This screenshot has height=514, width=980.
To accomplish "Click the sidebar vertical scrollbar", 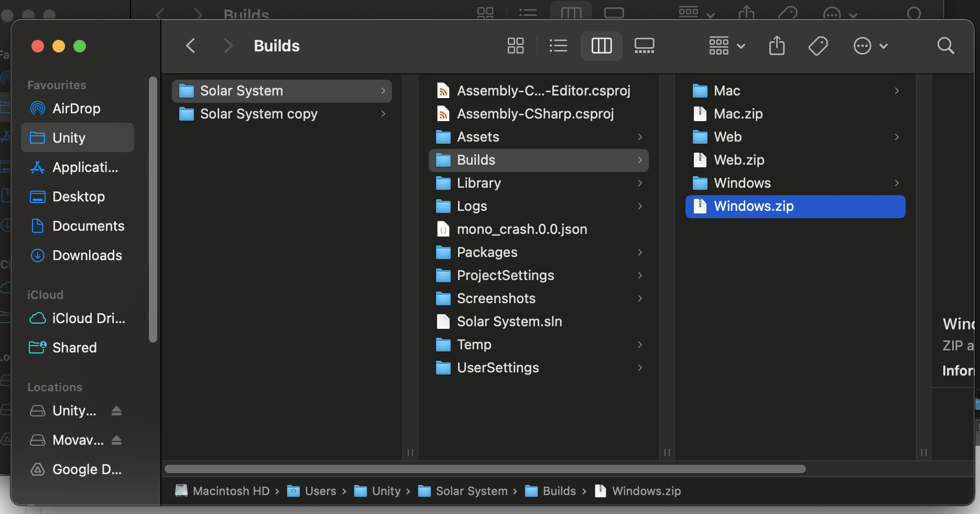I will pyautogui.click(x=153, y=210).
